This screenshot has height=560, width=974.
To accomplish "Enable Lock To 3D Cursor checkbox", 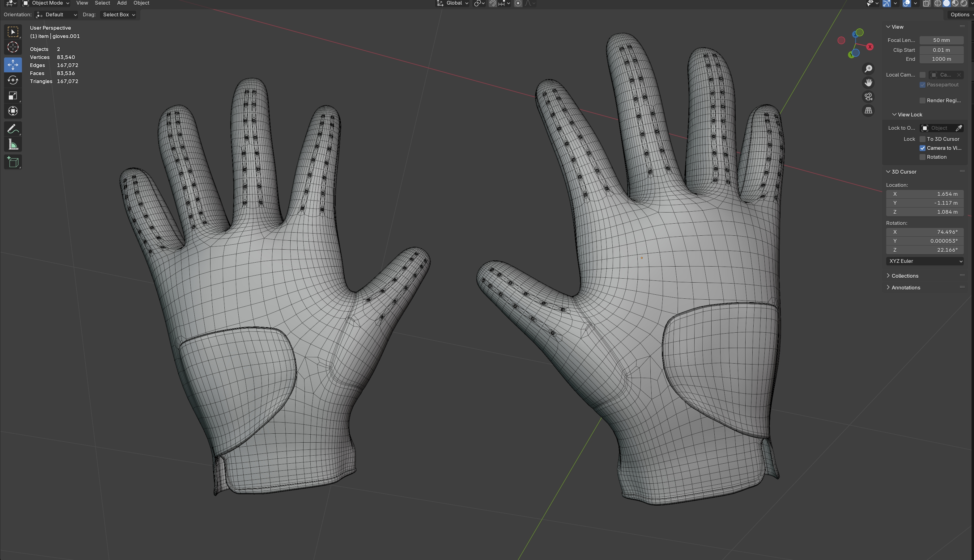I will pyautogui.click(x=922, y=139).
